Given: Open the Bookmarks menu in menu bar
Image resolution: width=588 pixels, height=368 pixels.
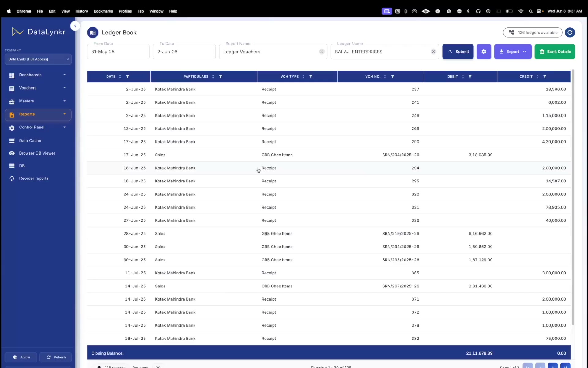Looking at the screenshot, I should click(103, 11).
